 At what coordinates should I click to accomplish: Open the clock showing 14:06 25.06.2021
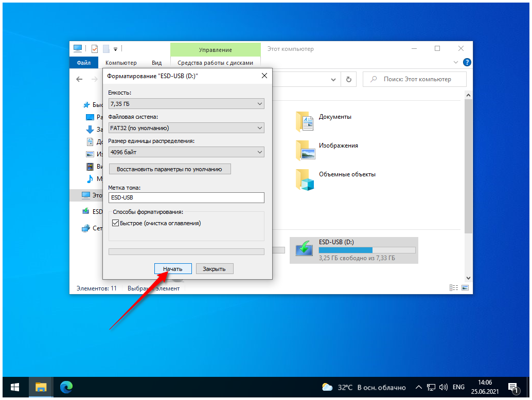[485, 387]
